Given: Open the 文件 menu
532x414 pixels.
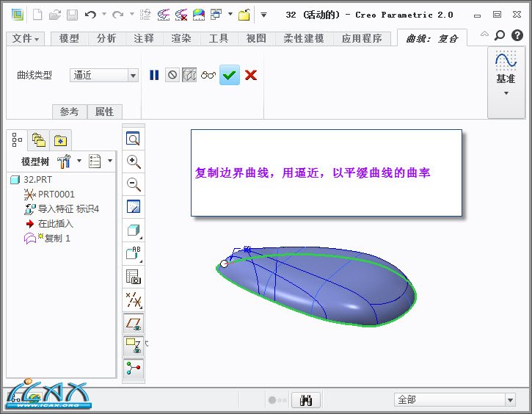Looking at the screenshot, I should (x=26, y=38).
